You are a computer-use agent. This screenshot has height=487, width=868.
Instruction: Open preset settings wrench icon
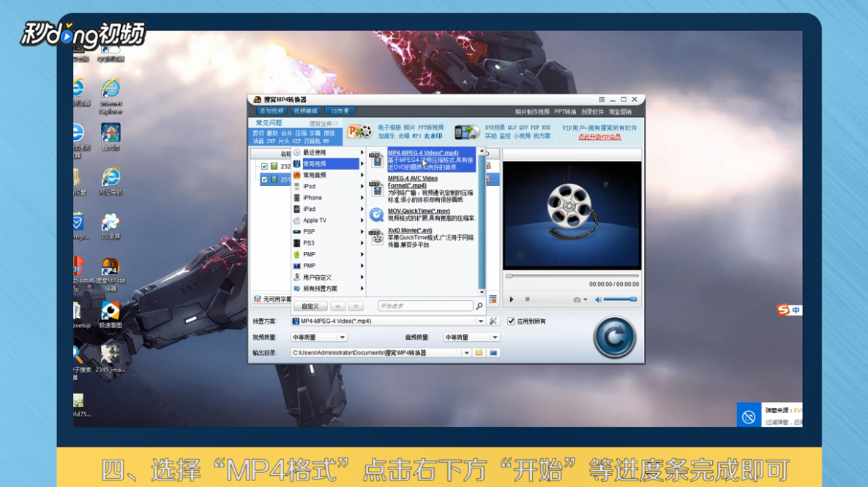coord(493,321)
